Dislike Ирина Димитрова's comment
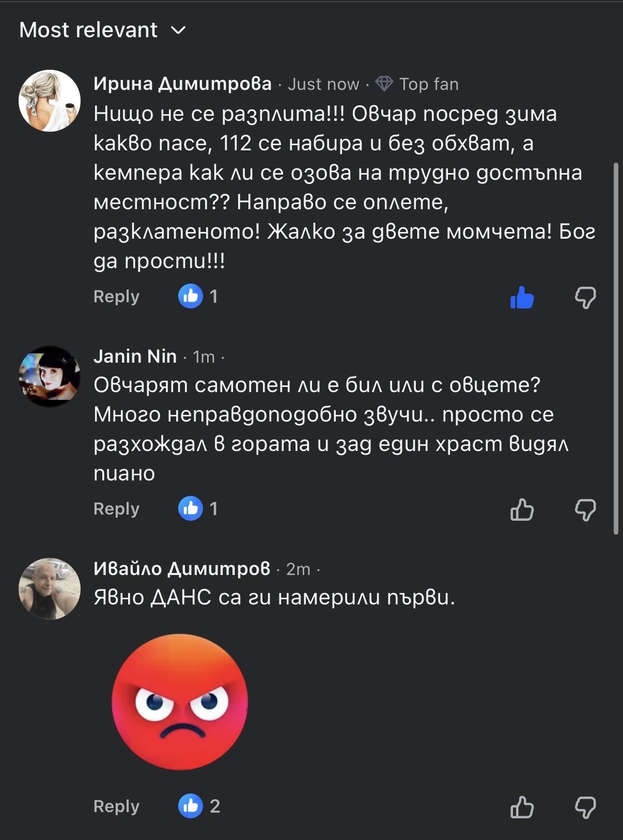The width and height of the screenshot is (623, 840). [585, 298]
